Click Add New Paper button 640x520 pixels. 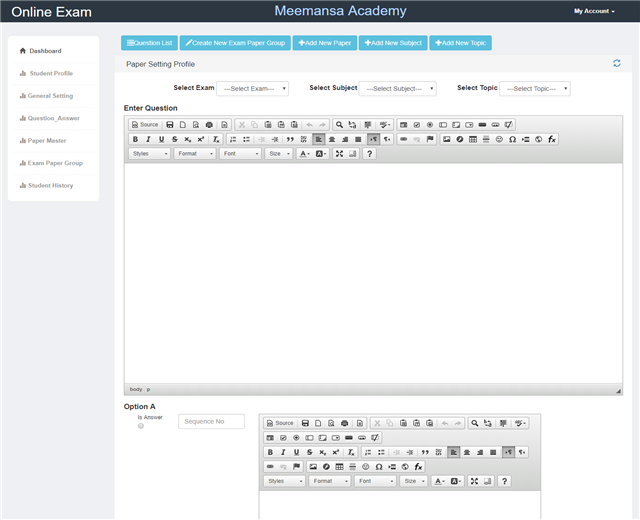tap(325, 43)
